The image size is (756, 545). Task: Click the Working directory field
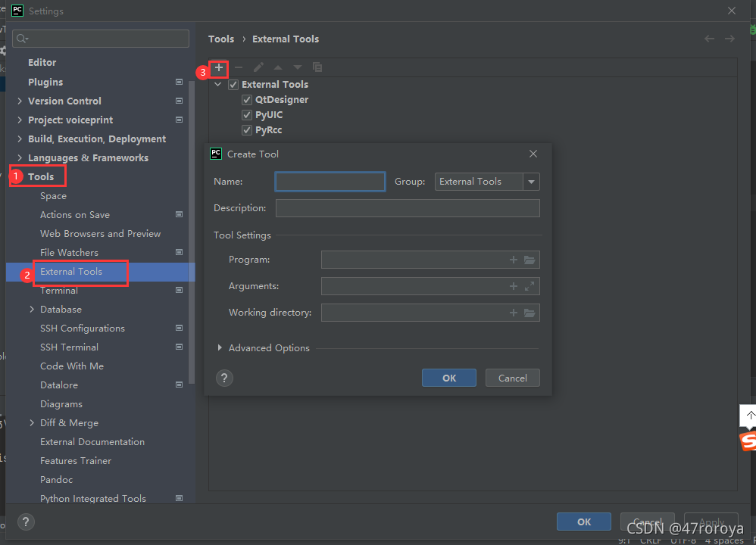pyautogui.click(x=430, y=313)
